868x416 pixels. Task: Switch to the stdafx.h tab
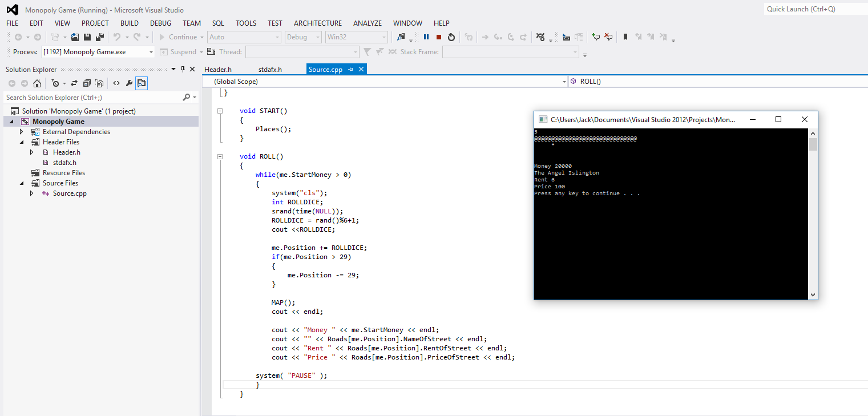click(x=270, y=70)
